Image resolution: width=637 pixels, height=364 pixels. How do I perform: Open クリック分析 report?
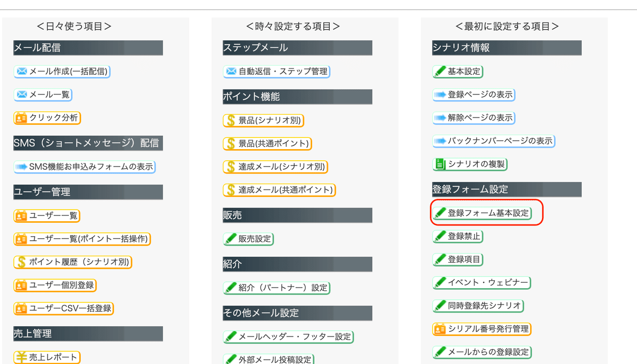[x=47, y=118]
